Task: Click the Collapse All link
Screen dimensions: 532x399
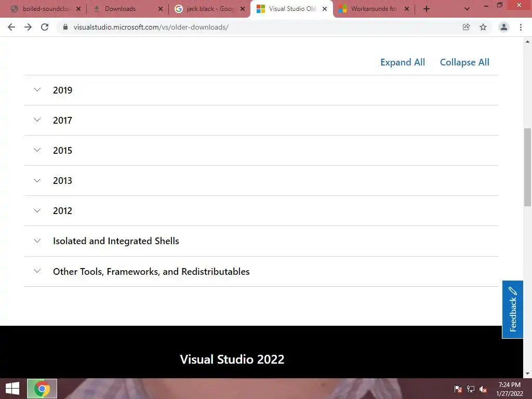Action: [464, 62]
